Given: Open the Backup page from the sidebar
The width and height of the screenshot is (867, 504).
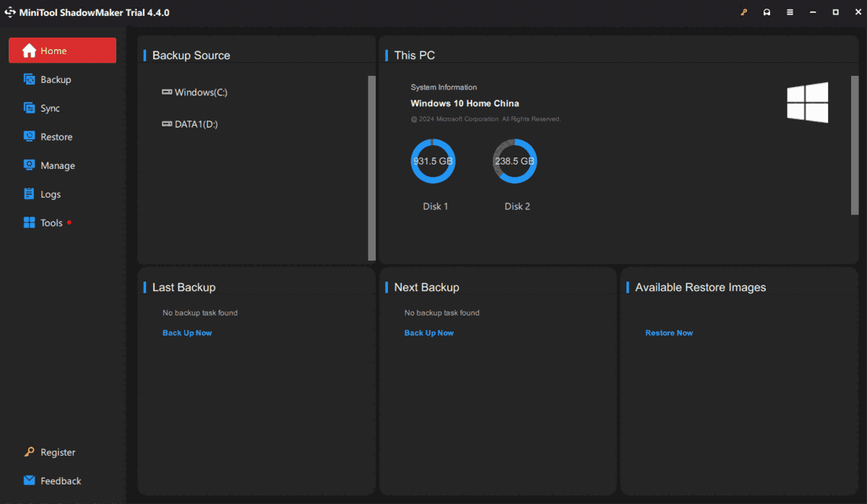Looking at the screenshot, I should [x=55, y=79].
